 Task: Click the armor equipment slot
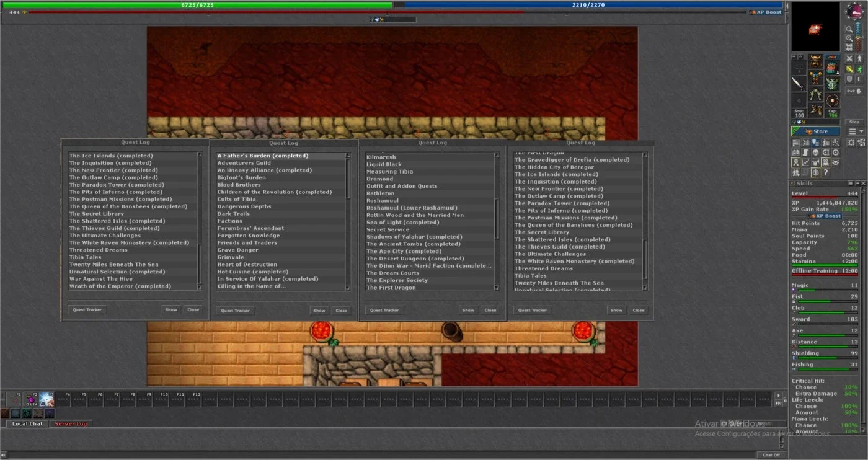(x=816, y=76)
